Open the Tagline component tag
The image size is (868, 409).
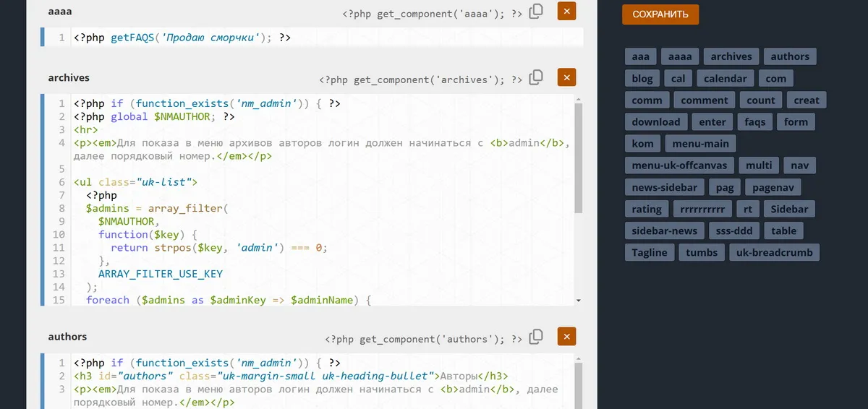tap(650, 252)
